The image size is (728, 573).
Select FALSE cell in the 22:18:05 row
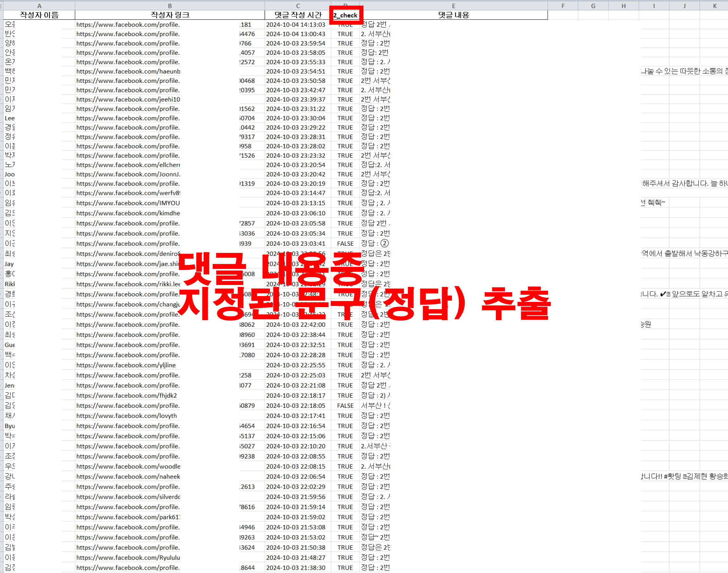pos(345,406)
